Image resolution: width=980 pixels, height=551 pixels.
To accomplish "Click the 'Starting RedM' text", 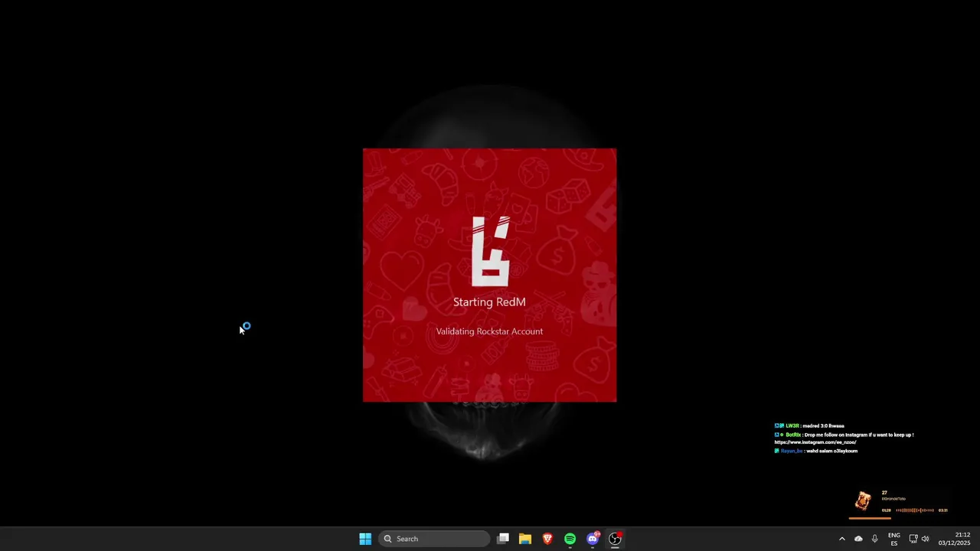I will pyautogui.click(x=489, y=302).
